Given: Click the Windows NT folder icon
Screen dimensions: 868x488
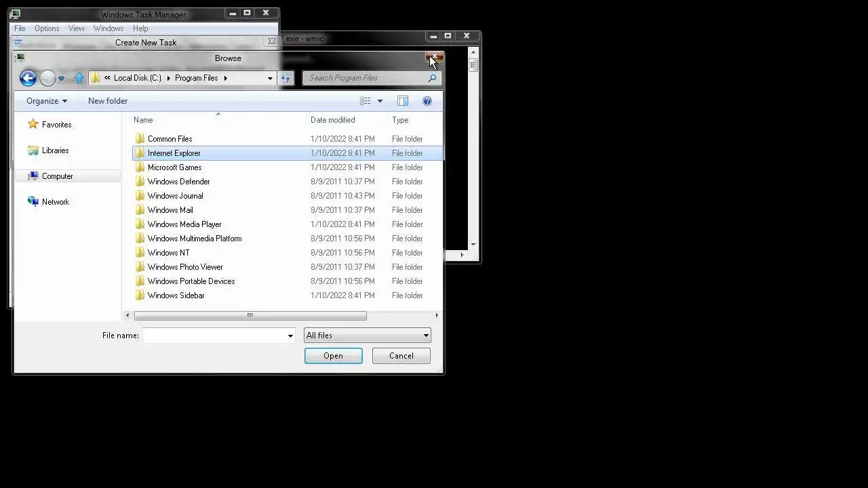Looking at the screenshot, I should click(x=140, y=253).
